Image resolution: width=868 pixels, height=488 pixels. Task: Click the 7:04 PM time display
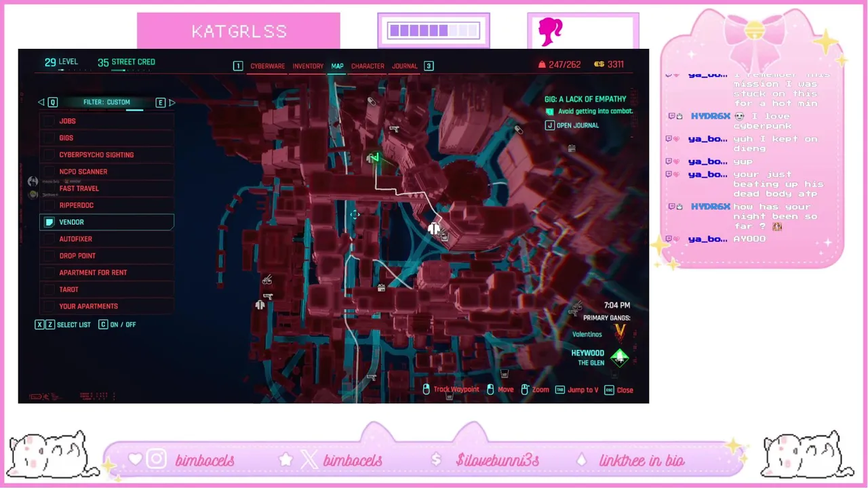616,306
